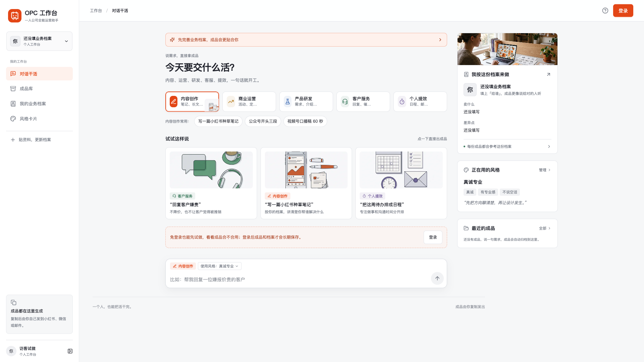The image size is (644, 362).
Task: Open 我的业务档案 in the sidebar
Action: tap(39, 104)
